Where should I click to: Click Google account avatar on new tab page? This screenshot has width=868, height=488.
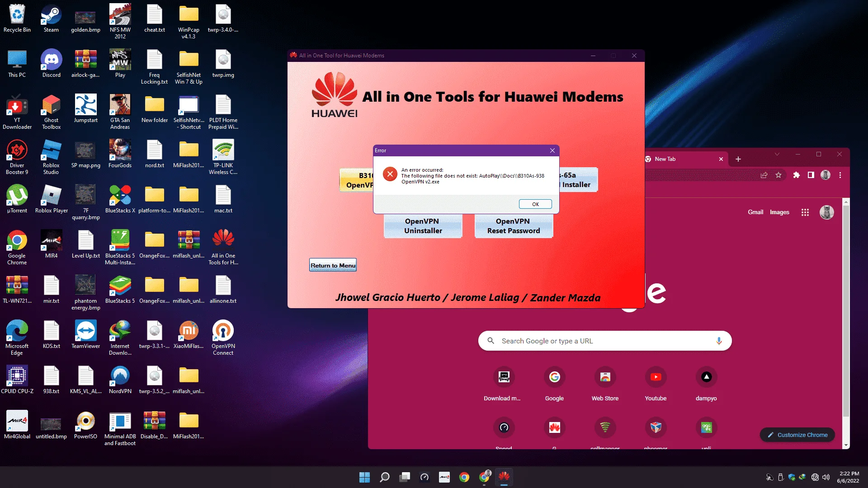(x=827, y=212)
